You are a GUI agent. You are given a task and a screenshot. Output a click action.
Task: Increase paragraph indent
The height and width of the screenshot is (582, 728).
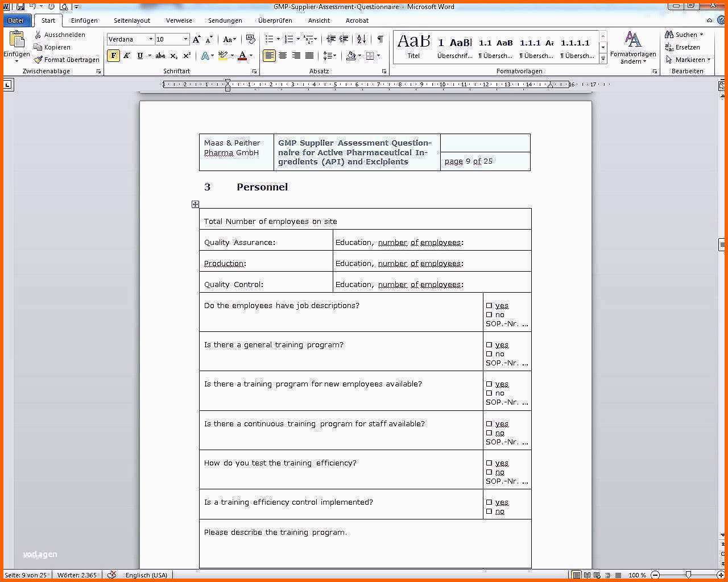(x=344, y=39)
